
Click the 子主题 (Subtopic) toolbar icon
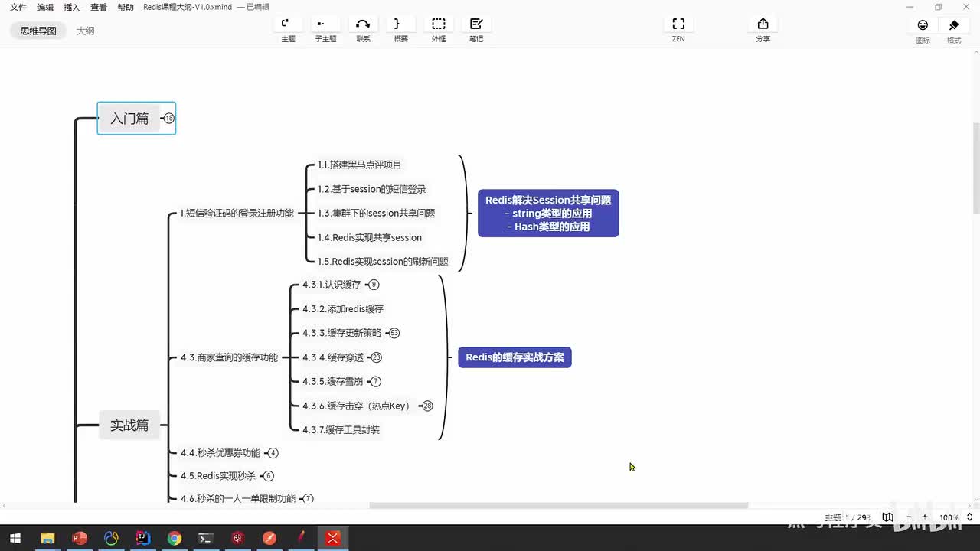pyautogui.click(x=325, y=24)
